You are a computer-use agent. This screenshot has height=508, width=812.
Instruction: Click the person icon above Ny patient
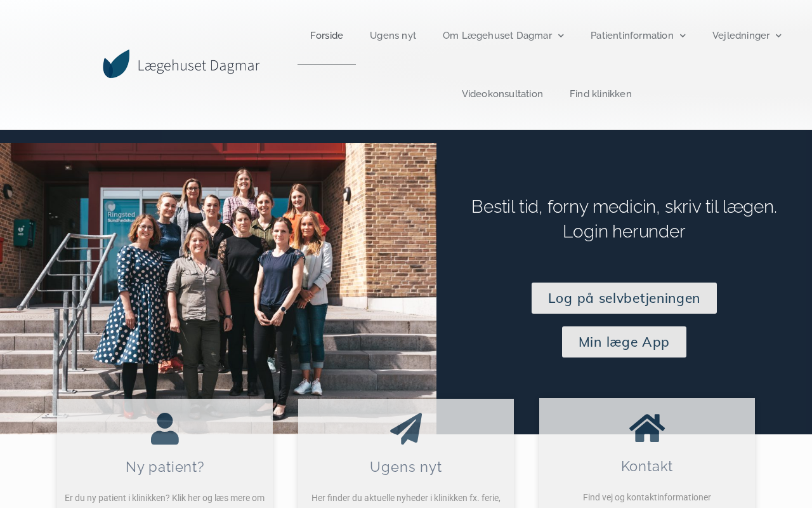pos(165,429)
